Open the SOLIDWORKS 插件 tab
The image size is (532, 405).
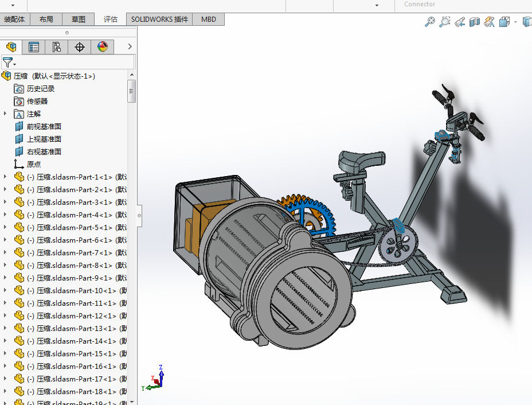[x=159, y=19]
